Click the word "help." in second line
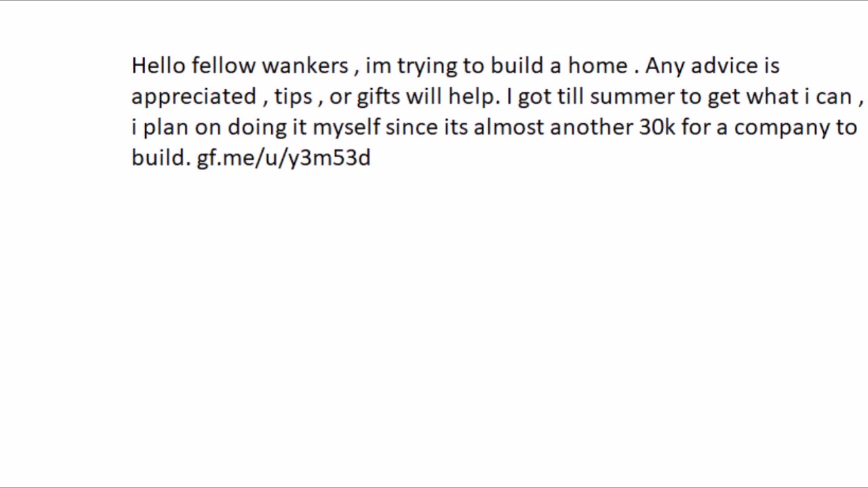The height and width of the screenshot is (488, 868). pos(473,97)
